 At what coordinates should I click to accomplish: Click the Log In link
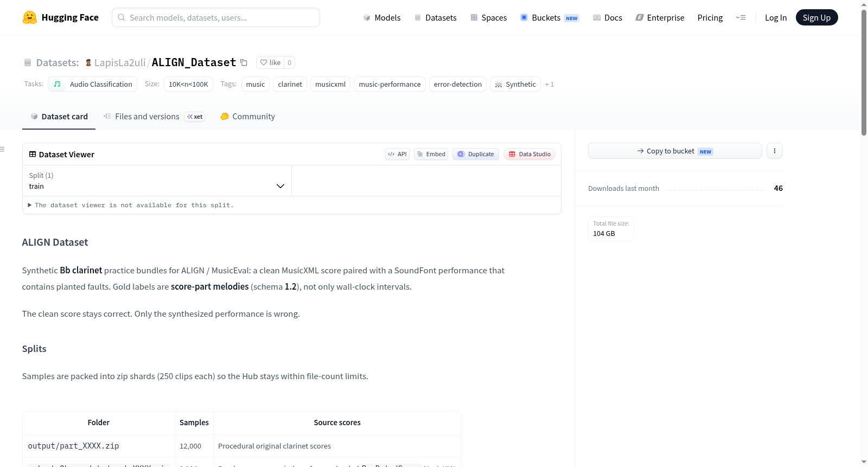(x=776, y=17)
